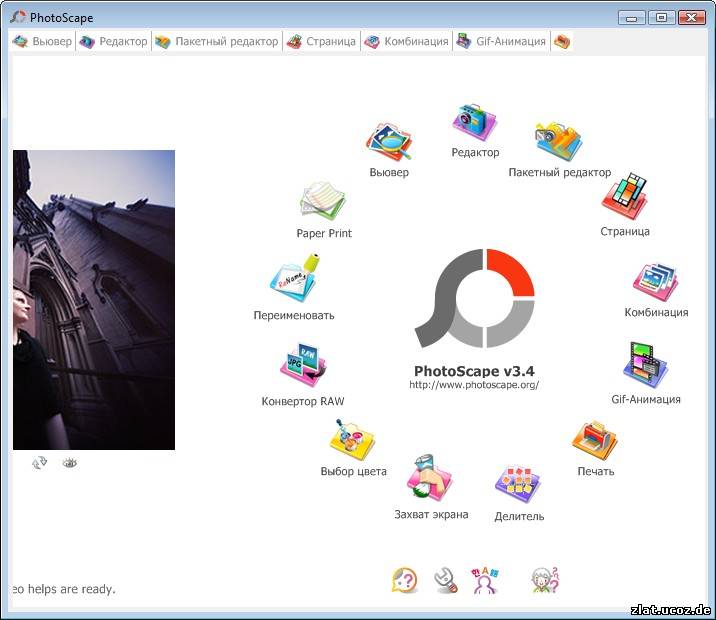Launch Захват экрана screen capture icon
The height and width of the screenshot is (620, 716).
(x=429, y=478)
